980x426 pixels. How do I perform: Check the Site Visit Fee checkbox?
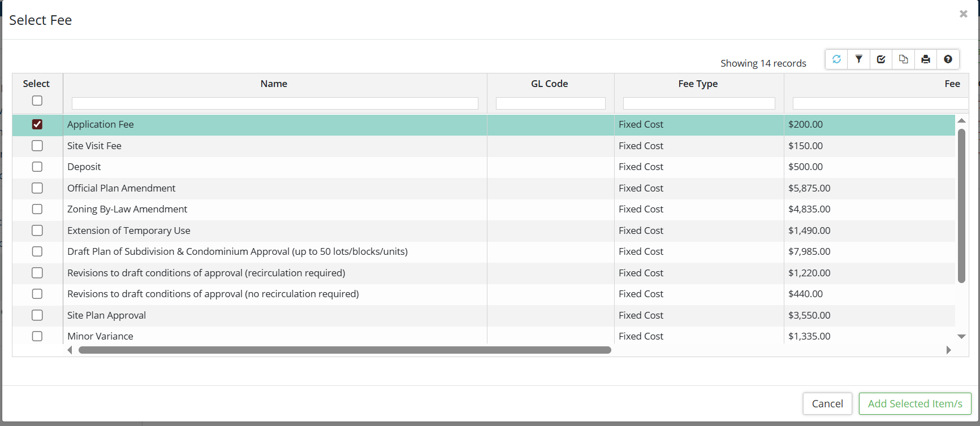(x=37, y=146)
